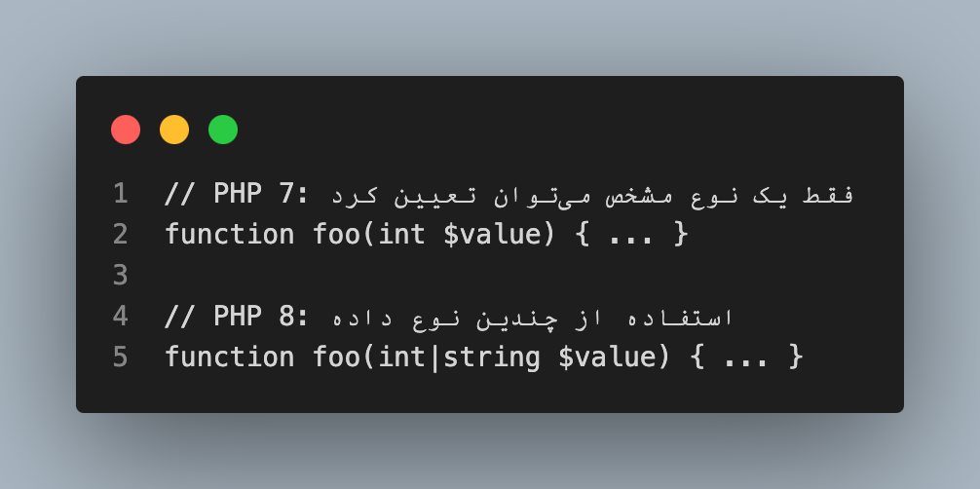Click the red close dot
Viewport: 980px width, 489px height.
pyautogui.click(x=126, y=130)
